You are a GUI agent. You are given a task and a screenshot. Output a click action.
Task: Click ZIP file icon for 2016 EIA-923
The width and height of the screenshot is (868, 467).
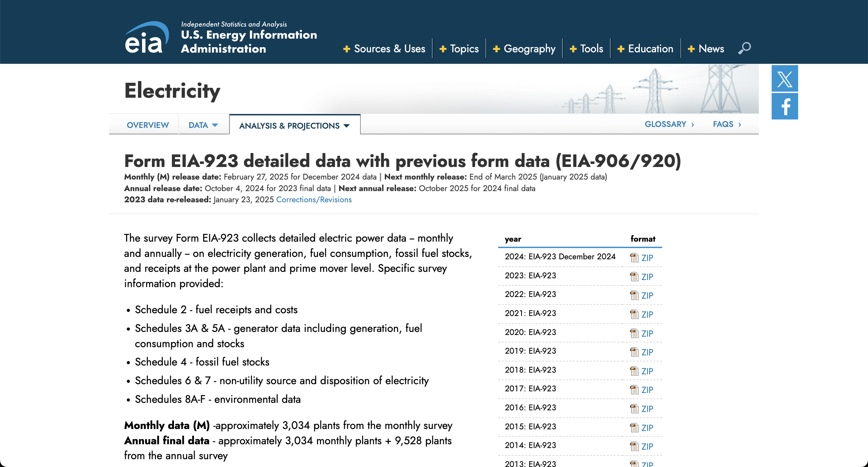(634, 409)
